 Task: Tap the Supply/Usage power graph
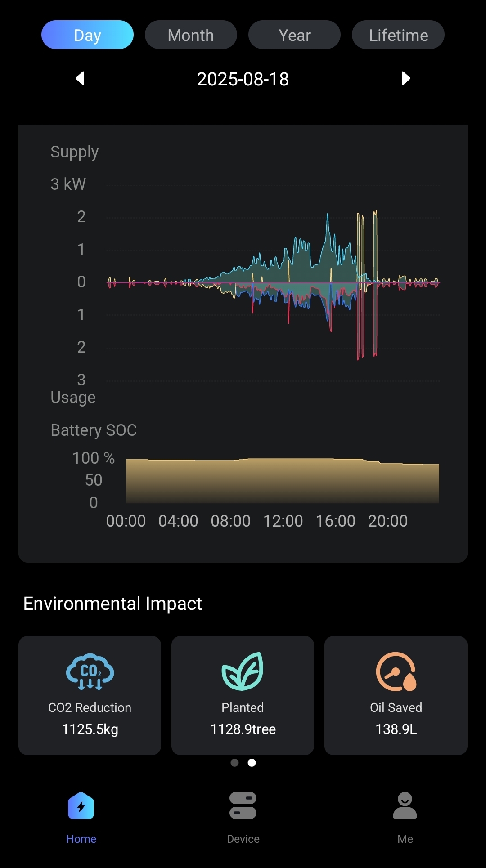(x=273, y=283)
